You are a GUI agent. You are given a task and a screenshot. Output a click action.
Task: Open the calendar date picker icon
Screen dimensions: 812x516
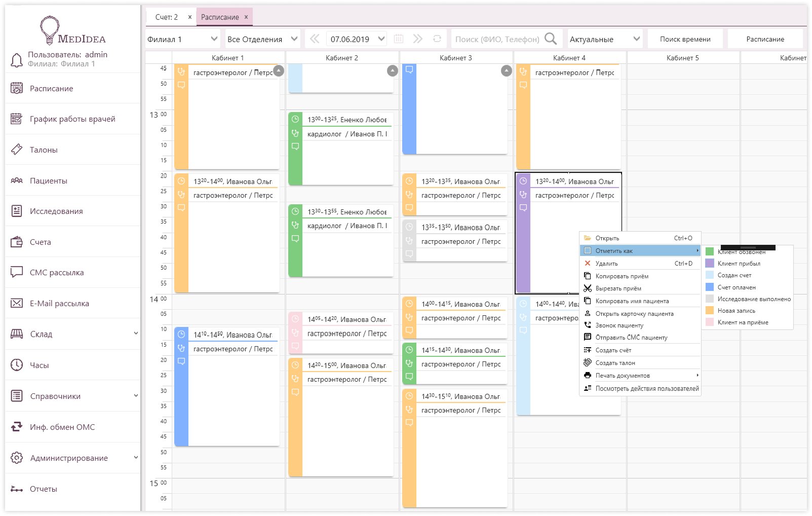399,39
